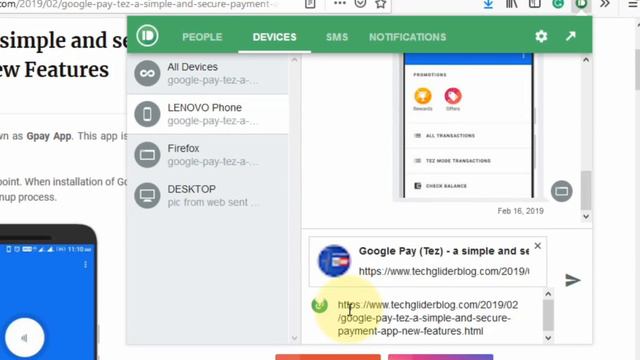Select All Devices in the device list
Viewport: 640px width, 360px height.
point(207,73)
